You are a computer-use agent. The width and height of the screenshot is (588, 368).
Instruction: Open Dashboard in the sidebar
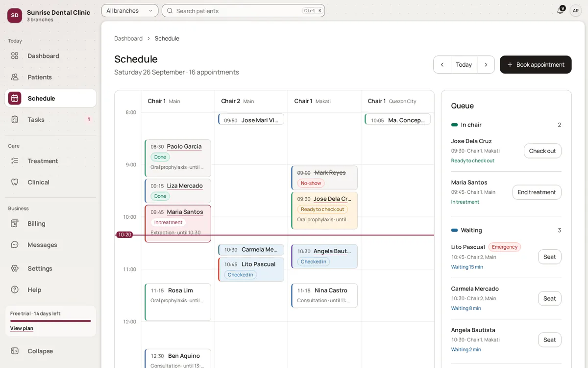[50, 56]
